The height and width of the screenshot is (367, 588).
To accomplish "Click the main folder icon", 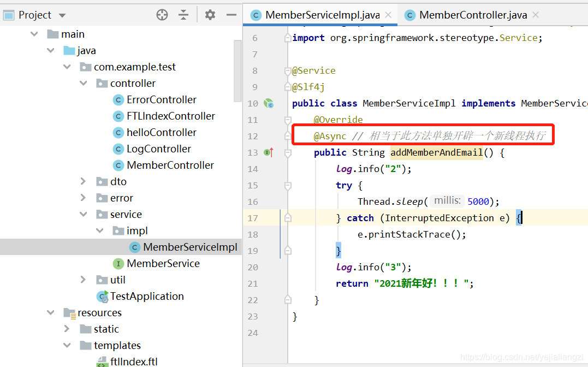I will click(53, 34).
